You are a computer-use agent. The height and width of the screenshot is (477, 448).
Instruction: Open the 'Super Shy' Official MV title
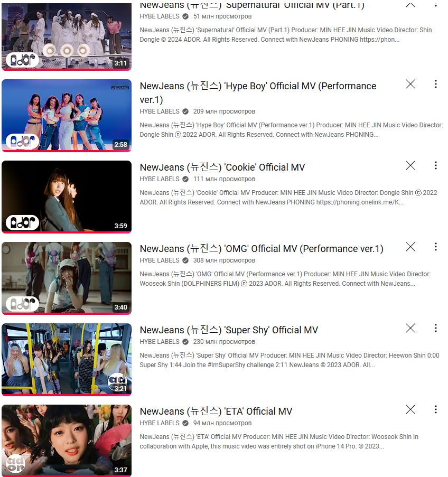tap(229, 330)
